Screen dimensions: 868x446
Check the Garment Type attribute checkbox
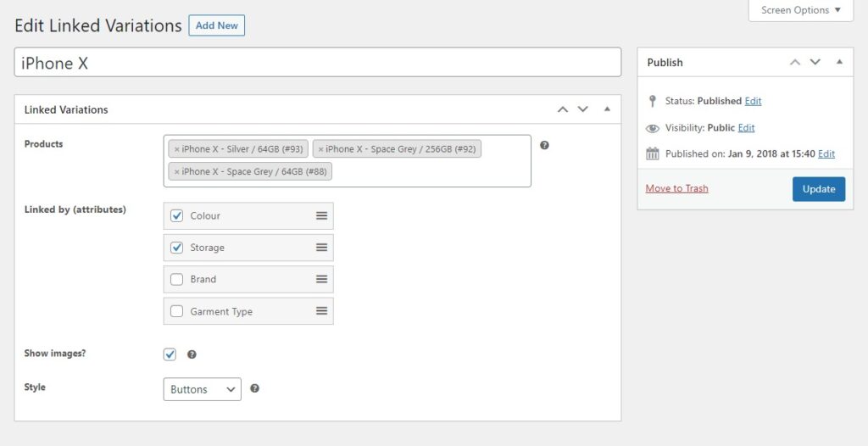point(176,311)
